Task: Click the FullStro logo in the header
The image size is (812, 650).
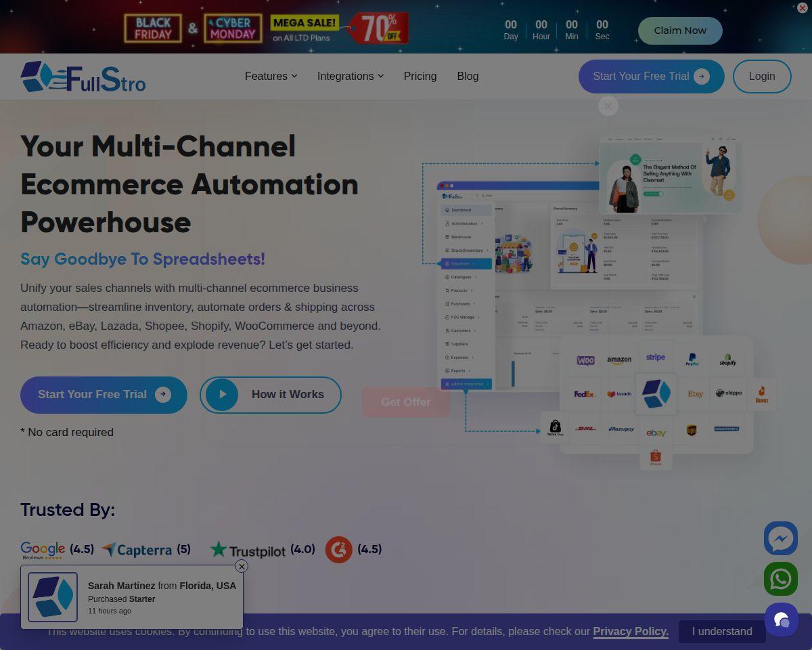Action: pyautogui.click(x=83, y=77)
